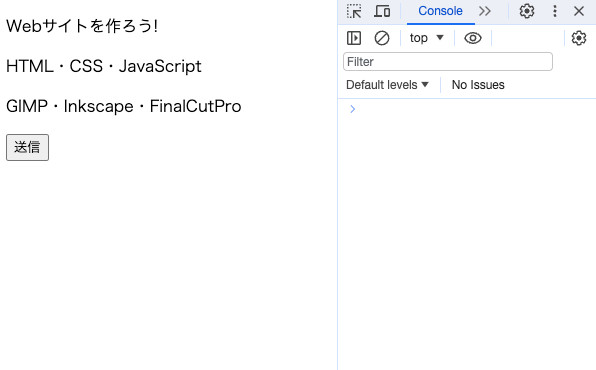
Task: Toggle the device toolbar icon
Action: click(382, 11)
